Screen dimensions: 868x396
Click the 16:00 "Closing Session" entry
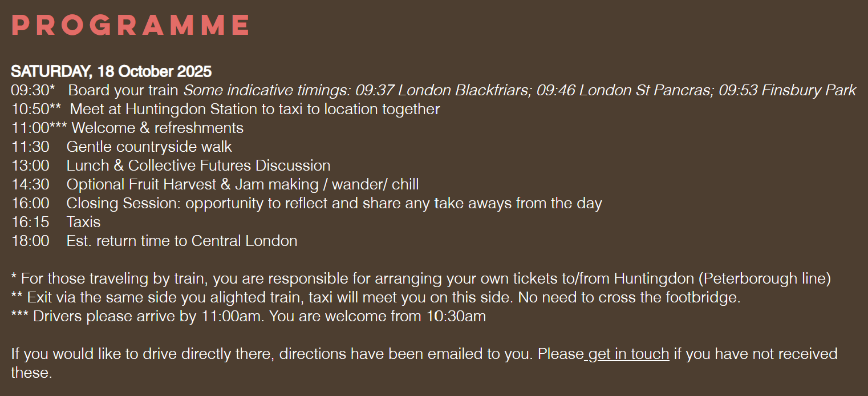[x=334, y=203]
